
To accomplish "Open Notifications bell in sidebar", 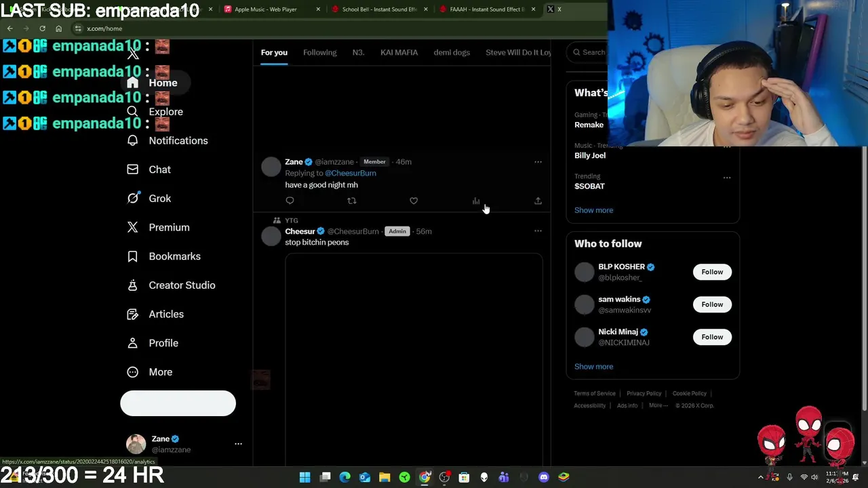I will coord(167,140).
